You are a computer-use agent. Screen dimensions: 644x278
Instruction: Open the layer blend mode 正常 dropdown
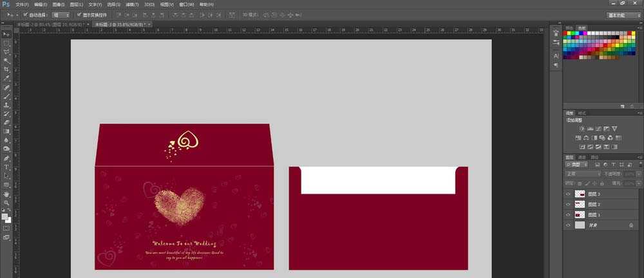tap(582, 174)
